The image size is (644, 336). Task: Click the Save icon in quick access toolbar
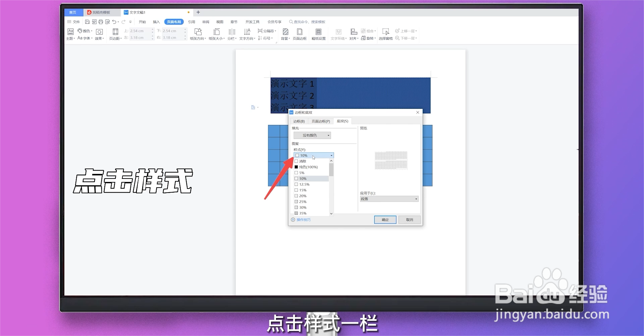point(87,22)
